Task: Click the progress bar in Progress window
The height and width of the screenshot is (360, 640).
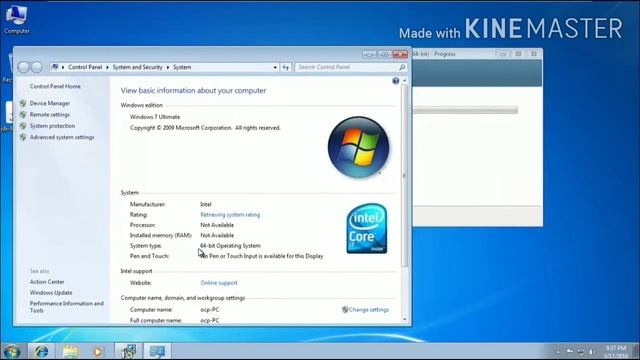Action: click(465, 110)
